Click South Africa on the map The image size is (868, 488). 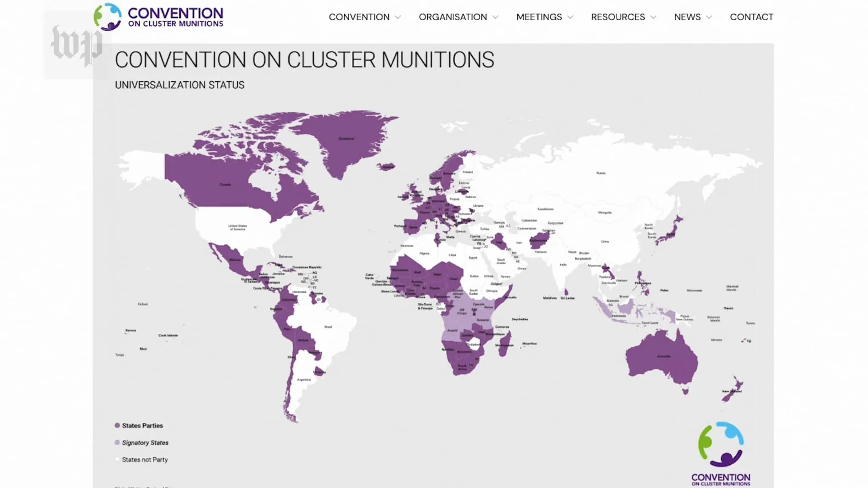tap(462, 367)
